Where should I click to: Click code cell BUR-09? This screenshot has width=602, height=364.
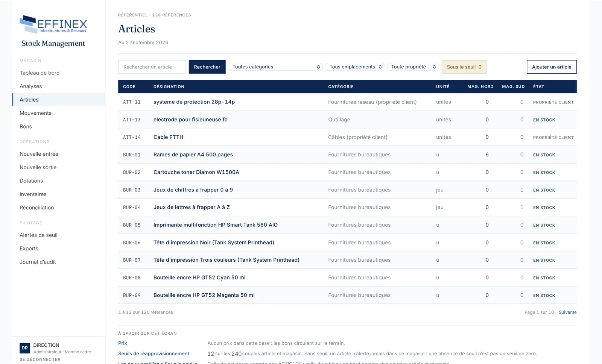click(x=132, y=296)
